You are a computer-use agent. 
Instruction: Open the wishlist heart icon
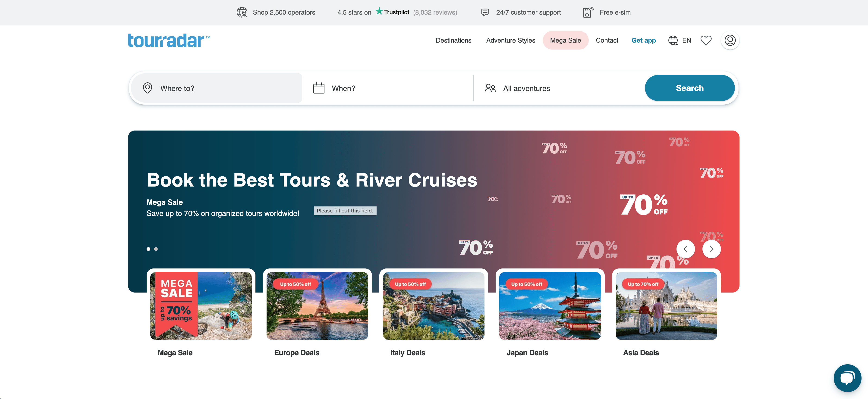click(706, 41)
